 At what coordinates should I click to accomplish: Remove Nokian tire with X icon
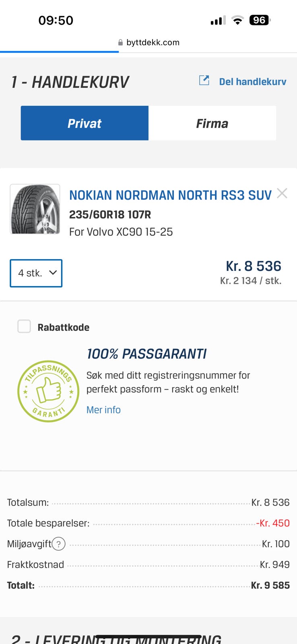coord(282,194)
